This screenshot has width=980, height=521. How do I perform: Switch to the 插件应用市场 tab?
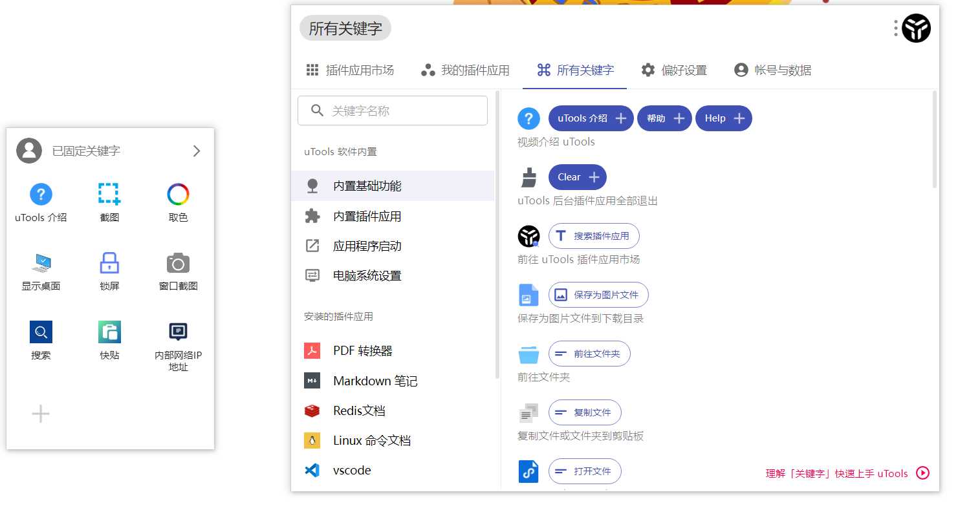350,70
